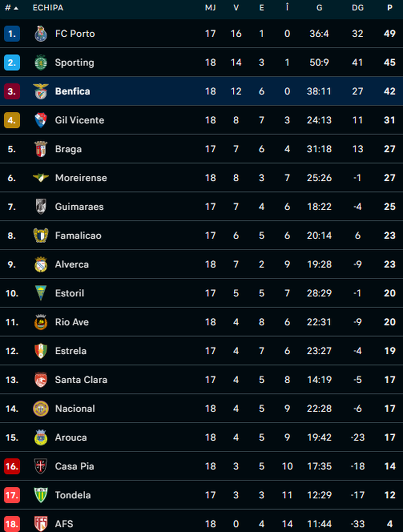403x532 pixels.
Task: Click the Moreirense team logo
Action: point(41,178)
